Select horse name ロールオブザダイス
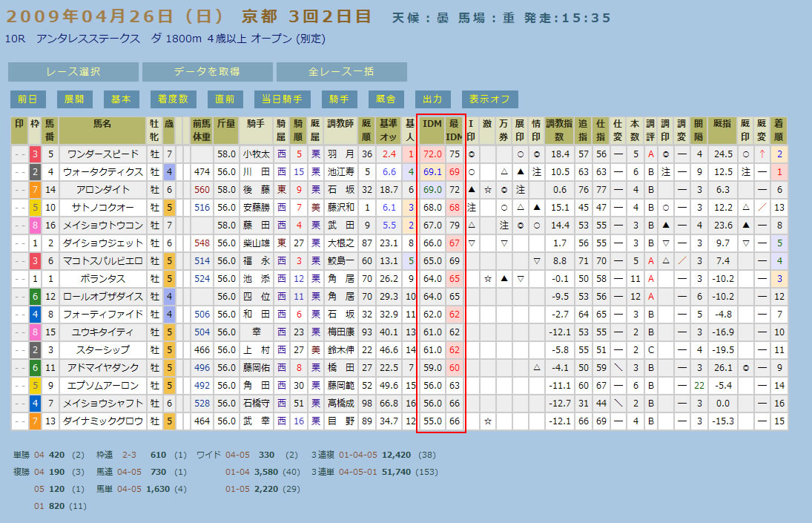812x523 pixels. coord(102,297)
